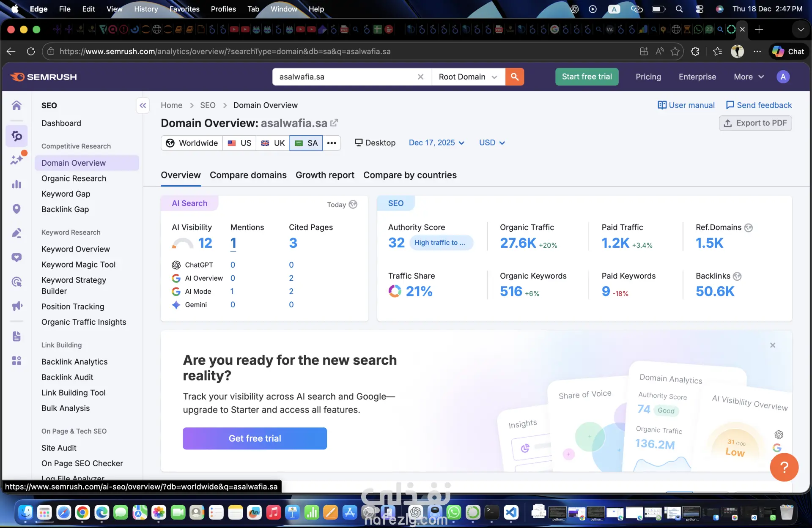Open the Root Domain dropdown

pos(468,77)
